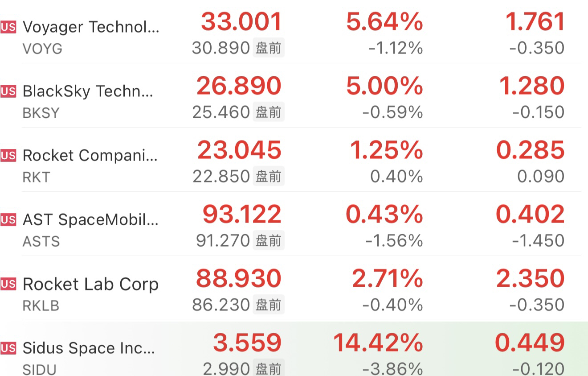Viewport: 588px width, 376px height.
Task: Select the Rocket Lab Corp name
Action: pos(90,284)
